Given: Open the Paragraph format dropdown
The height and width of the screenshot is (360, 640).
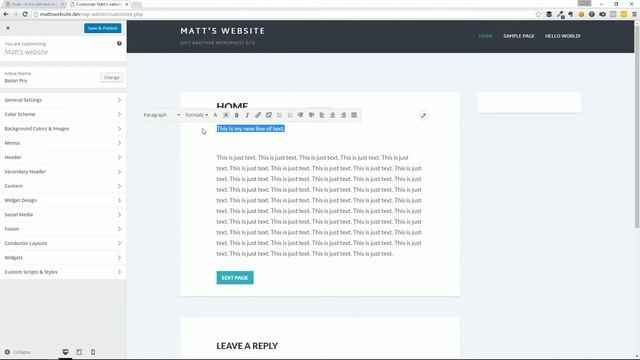Looking at the screenshot, I should (162, 115).
